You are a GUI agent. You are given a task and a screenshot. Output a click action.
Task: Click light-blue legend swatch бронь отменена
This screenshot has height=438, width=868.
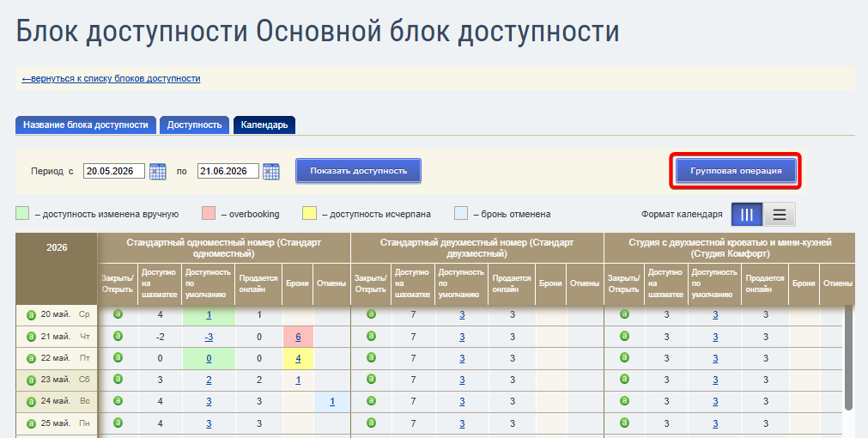click(461, 214)
